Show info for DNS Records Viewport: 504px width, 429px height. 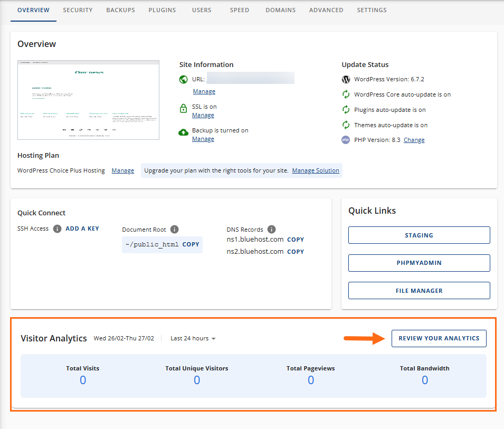tap(272, 230)
